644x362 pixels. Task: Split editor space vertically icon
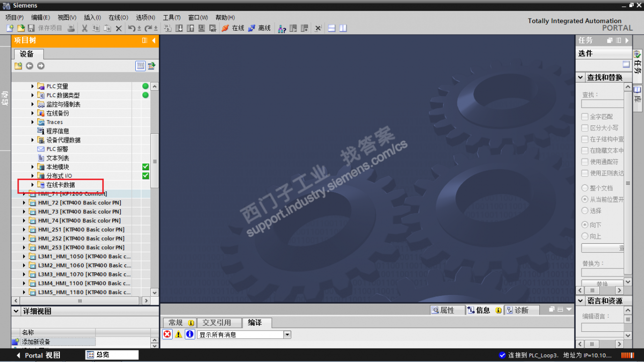[x=343, y=28]
